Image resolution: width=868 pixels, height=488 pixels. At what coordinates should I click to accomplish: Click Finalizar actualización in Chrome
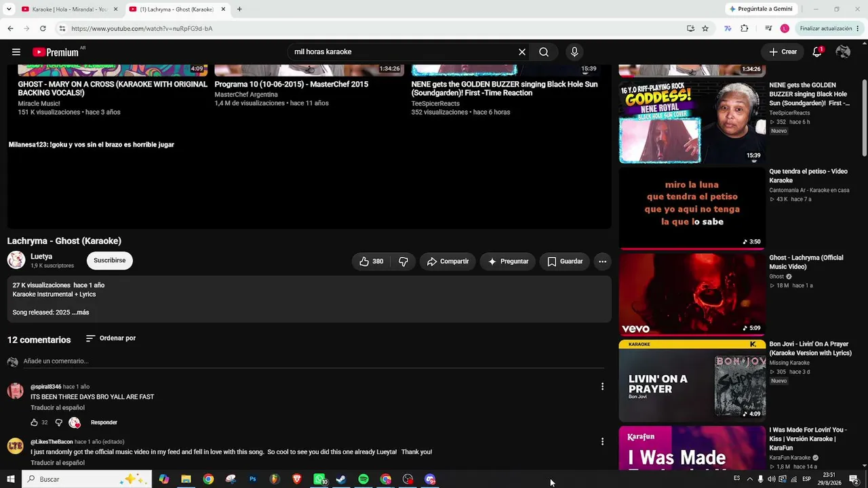coord(829,28)
